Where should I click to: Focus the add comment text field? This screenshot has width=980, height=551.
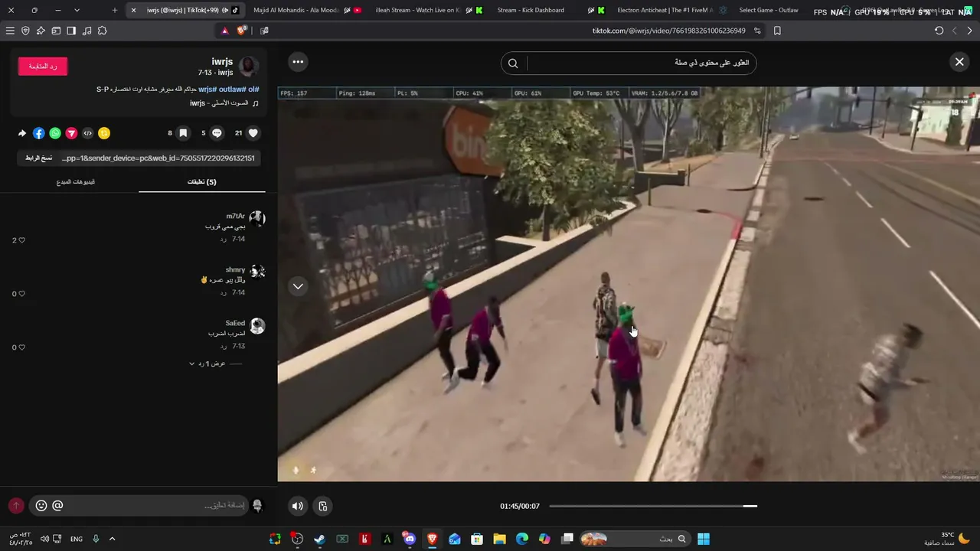coord(157,506)
